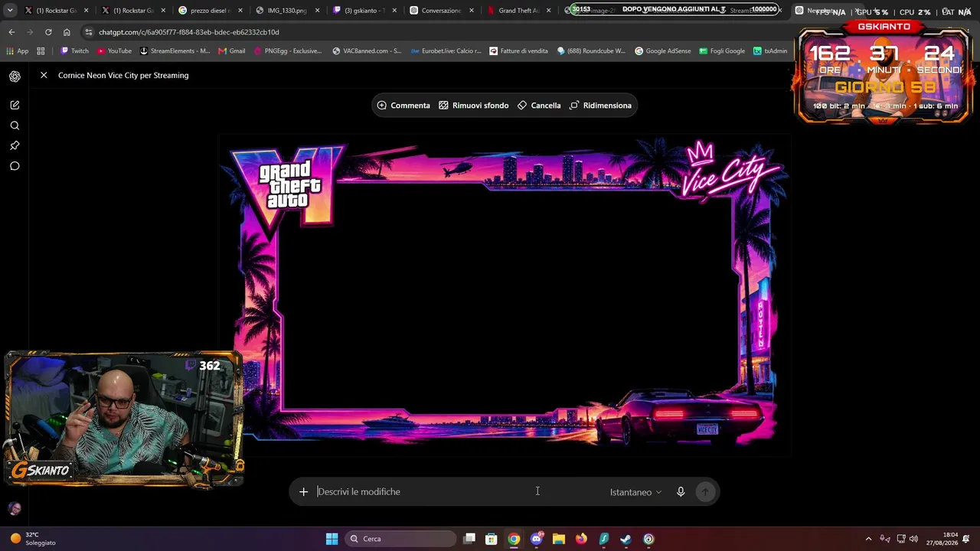
Task: Open the tab search dropdown arrow
Action: coord(10,11)
